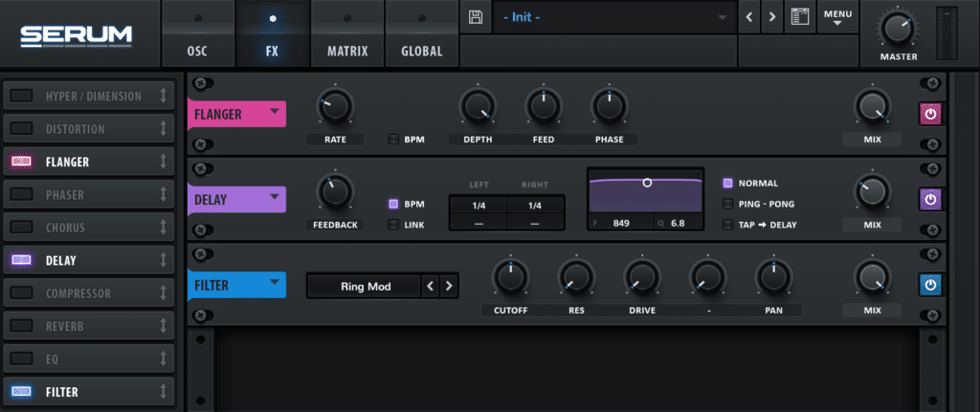Enable the Compressor effect
Screen dimensions: 980x412
point(23,293)
